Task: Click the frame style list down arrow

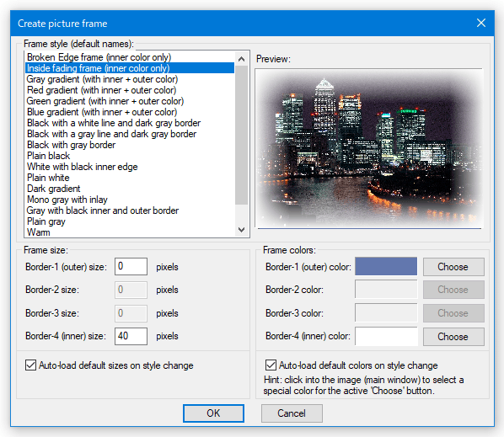Action: (x=241, y=230)
